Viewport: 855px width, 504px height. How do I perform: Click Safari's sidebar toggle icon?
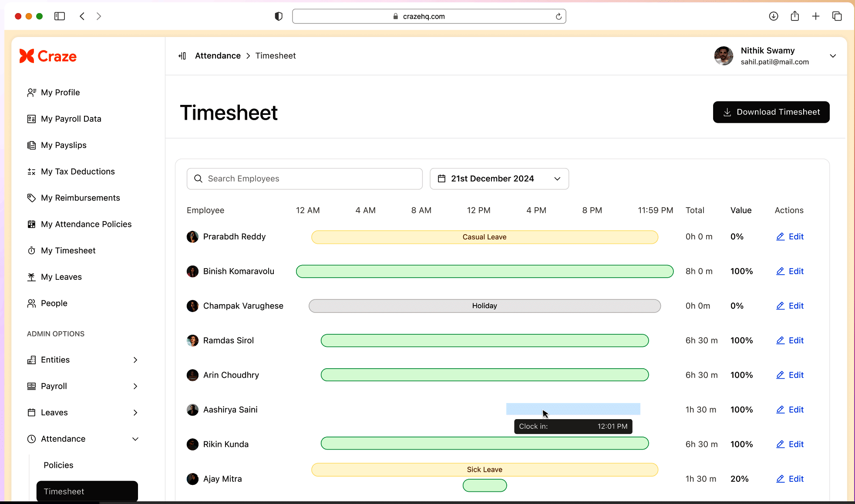[x=60, y=16]
